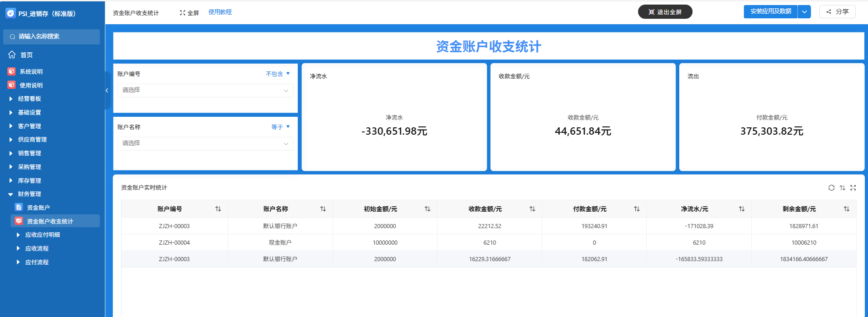This screenshot has height=317, width=868.
Task: Click cell 现金账户
Action: tap(280, 243)
